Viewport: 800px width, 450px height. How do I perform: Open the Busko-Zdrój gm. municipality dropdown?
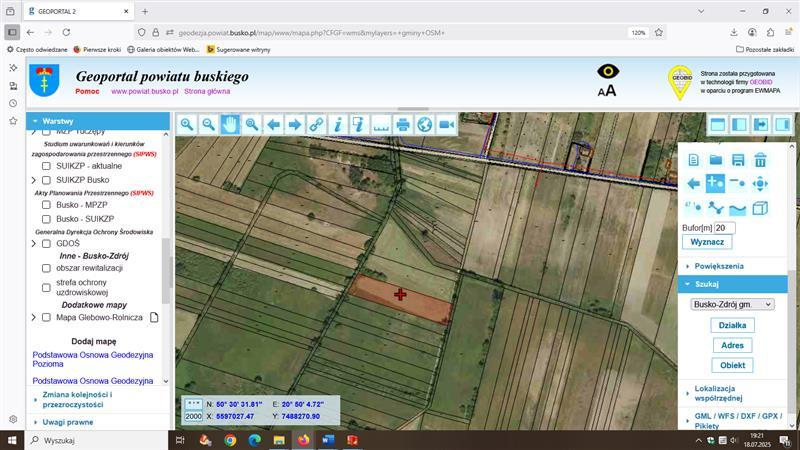click(x=733, y=304)
